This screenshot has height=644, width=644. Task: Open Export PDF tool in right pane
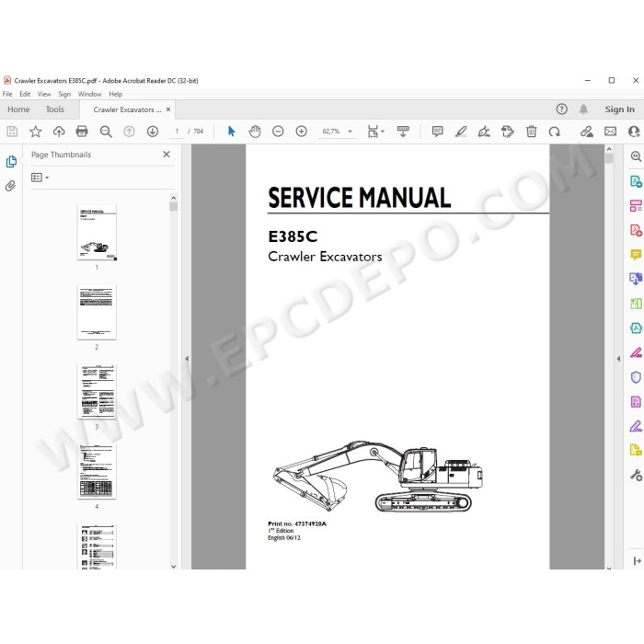(x=636, y=181)
